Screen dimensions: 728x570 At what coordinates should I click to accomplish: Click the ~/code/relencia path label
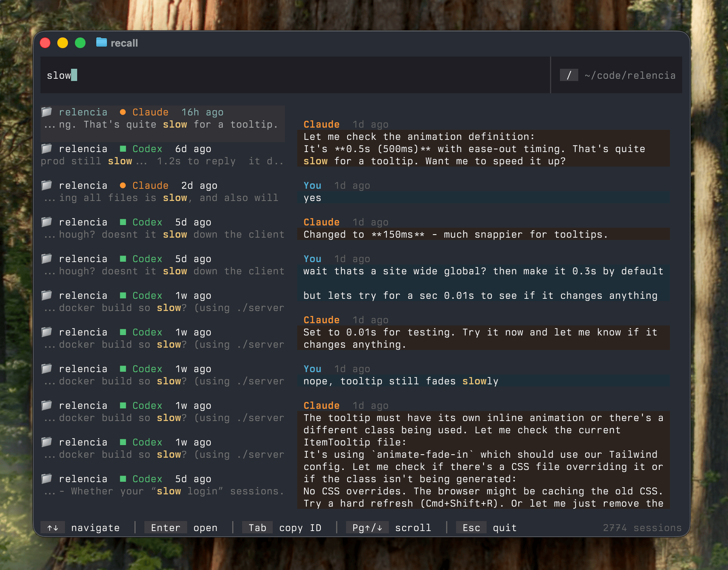[629, 75]
